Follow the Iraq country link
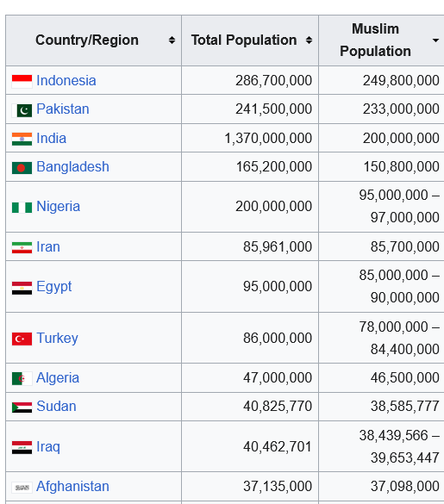This screenshot has width=444, height=504. (48, 447)
